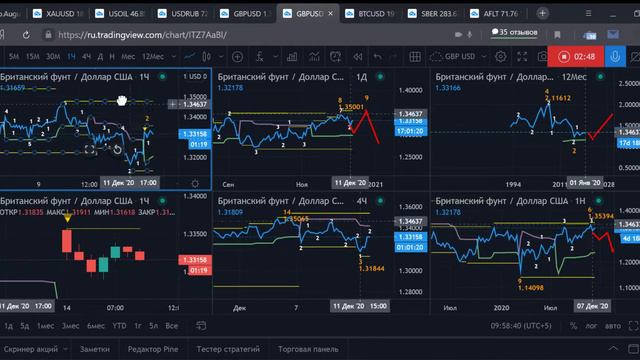Set date range to 1мес

click(45, 326)
